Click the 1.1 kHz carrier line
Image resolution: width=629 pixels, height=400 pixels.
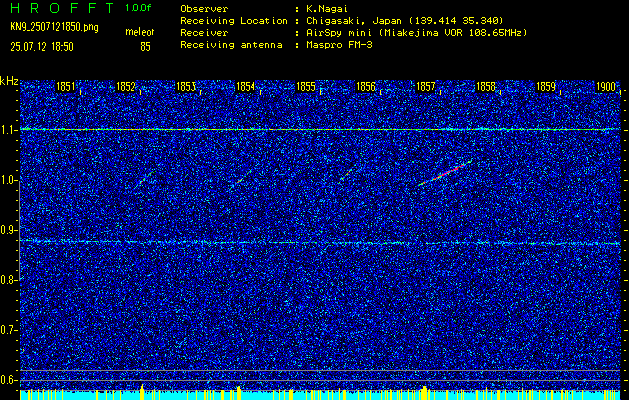tap(320, 130)
